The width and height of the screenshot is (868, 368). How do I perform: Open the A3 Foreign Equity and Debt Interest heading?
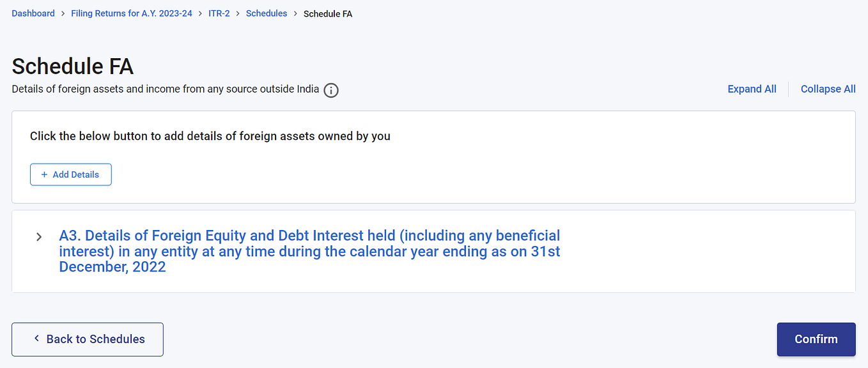coord(309,251)
